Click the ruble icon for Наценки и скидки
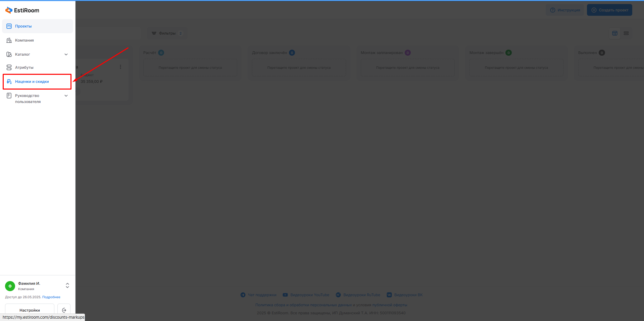This screenshot has height=321, width=644. pos(9,82)
